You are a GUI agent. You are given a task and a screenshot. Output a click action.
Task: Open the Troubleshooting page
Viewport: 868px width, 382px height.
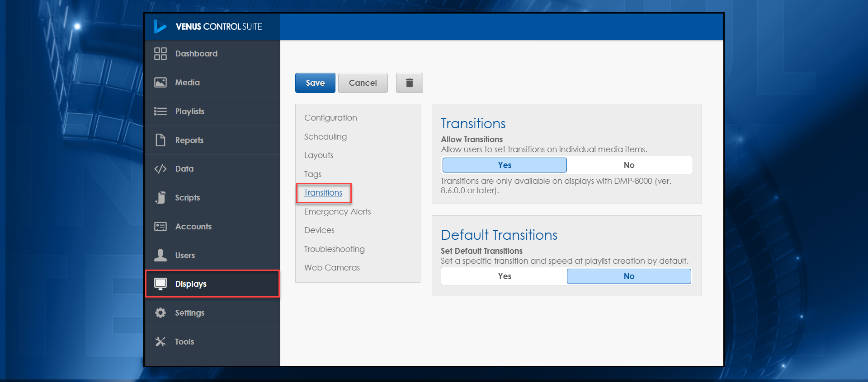coord(334,249)
